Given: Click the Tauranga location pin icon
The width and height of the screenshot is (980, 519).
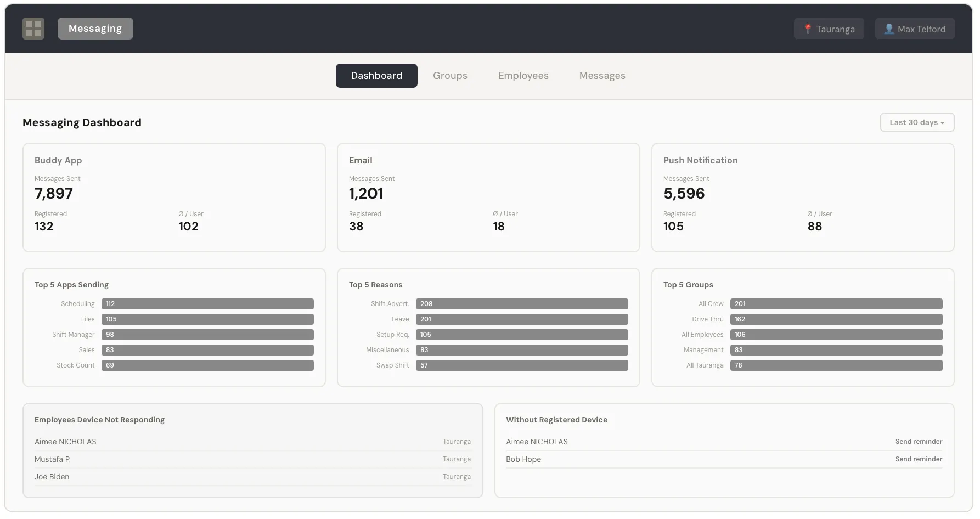Looking at the screenshot, I should (808, 29).
